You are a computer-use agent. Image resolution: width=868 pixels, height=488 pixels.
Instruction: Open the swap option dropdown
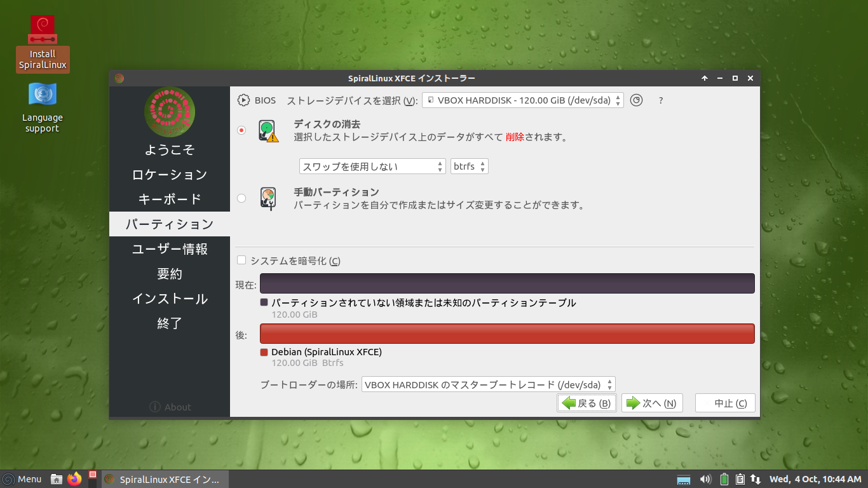click(373, 166)
